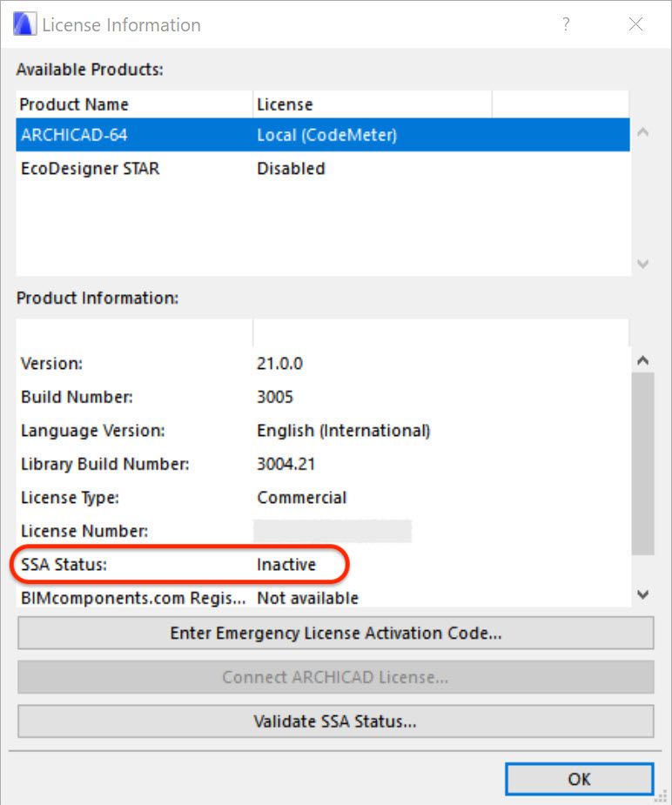Click the dialog resize grip at corner
The width and height of the screenshot is (672, 805).
[661, 795]
